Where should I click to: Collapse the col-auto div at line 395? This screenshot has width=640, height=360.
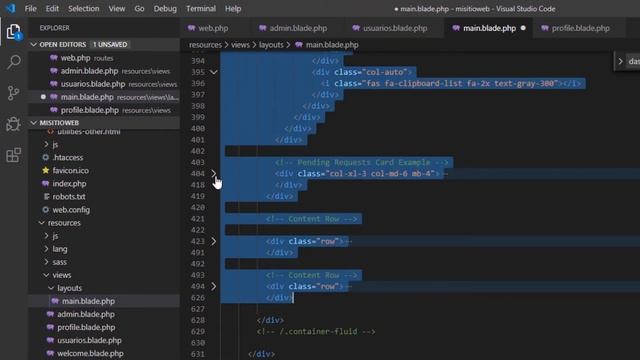pyautogui.click(x=213, y=72)
